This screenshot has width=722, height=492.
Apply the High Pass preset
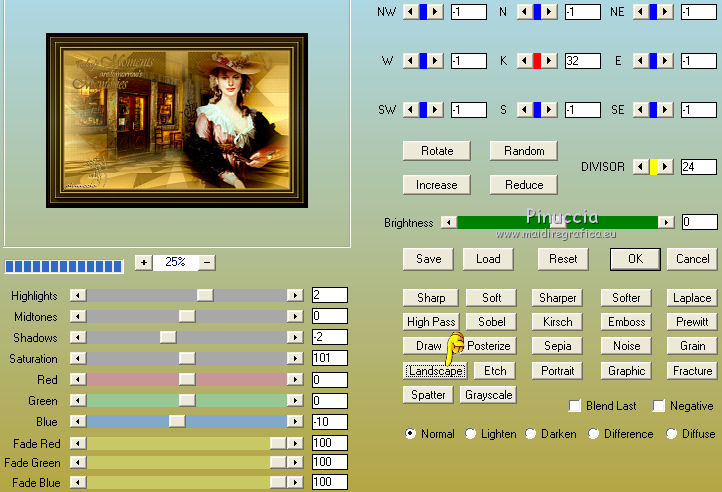[x=431, y=322]
